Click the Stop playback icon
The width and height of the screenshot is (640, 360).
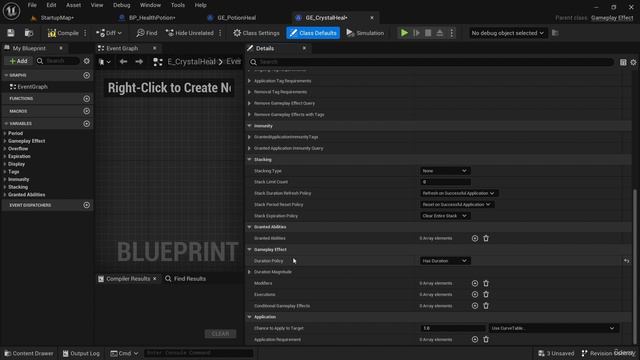click(x=428, y=33)
